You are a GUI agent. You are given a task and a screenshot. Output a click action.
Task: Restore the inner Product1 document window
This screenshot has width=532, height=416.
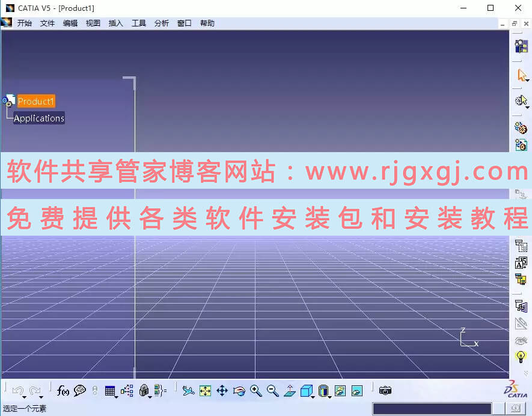click(x=515, y=23)
